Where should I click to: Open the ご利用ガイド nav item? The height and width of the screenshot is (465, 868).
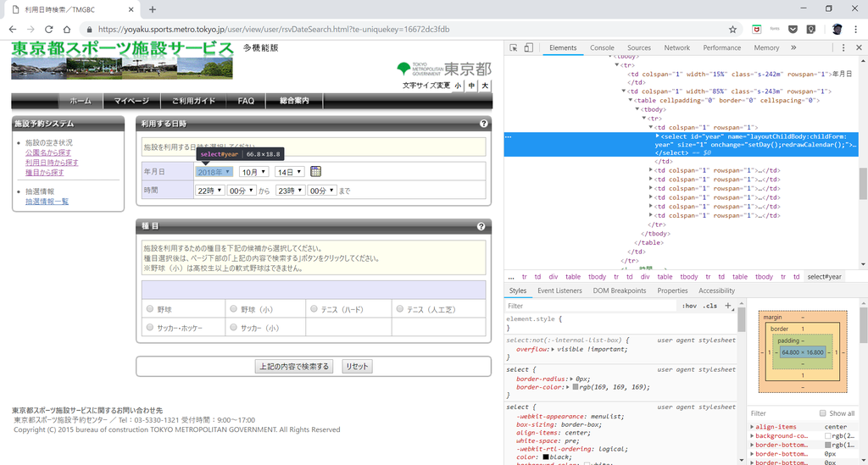point(193,101)
